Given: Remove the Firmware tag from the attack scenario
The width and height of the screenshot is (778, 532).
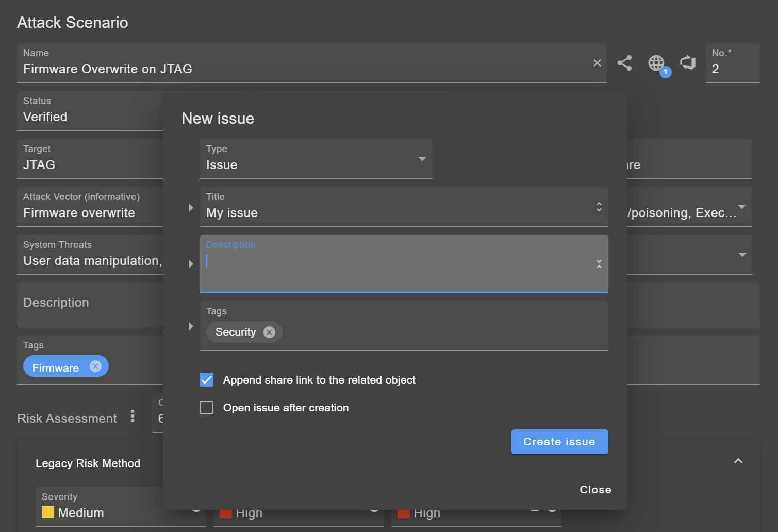Looking at the screenshot, I should tap(95, 367).
